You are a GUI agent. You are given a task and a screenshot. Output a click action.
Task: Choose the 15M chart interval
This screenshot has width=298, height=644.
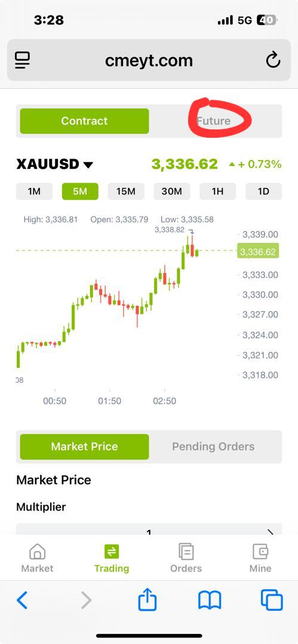(126, 191)
